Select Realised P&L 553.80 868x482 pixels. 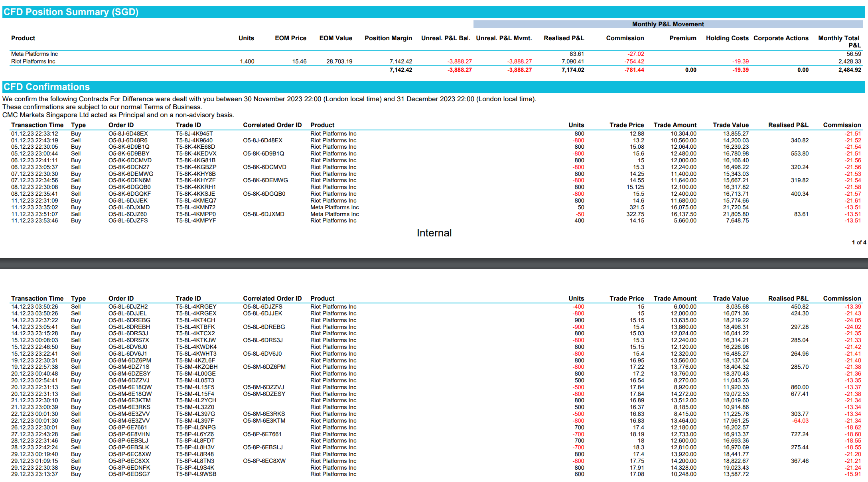click(800, 153)
